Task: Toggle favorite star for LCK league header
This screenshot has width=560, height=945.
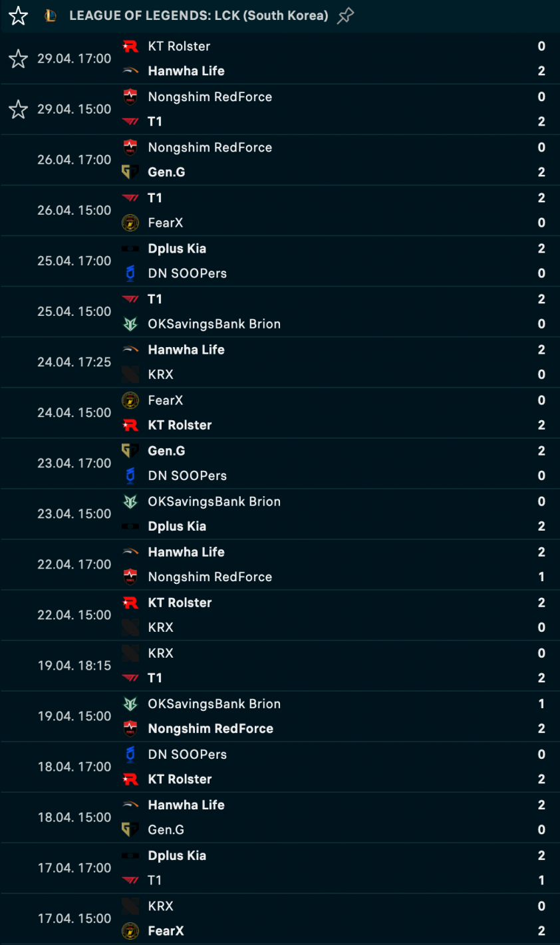Action: click(18, 16)
